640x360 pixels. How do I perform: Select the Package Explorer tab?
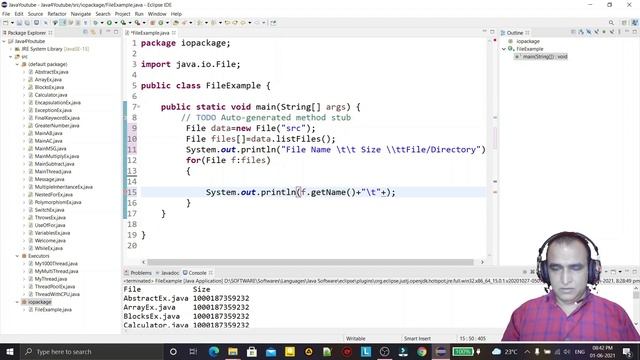click(x=26, y=33)
